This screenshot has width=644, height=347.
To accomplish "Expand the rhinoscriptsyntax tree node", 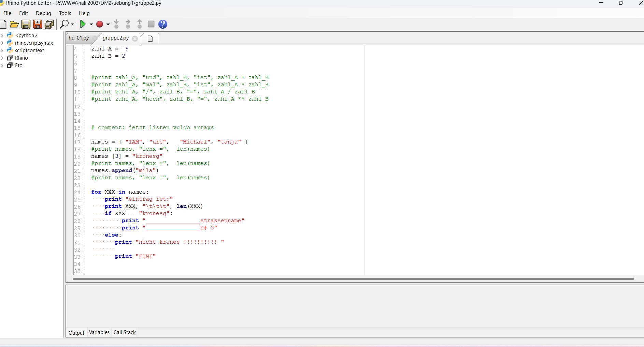I will point(3,43).
